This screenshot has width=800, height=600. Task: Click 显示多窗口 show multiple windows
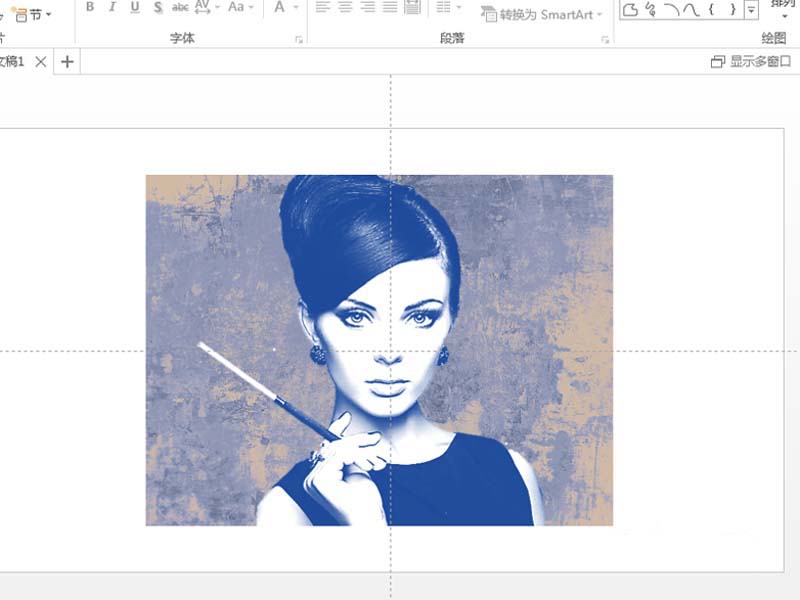pyautogui.click(x=751, y=62)
